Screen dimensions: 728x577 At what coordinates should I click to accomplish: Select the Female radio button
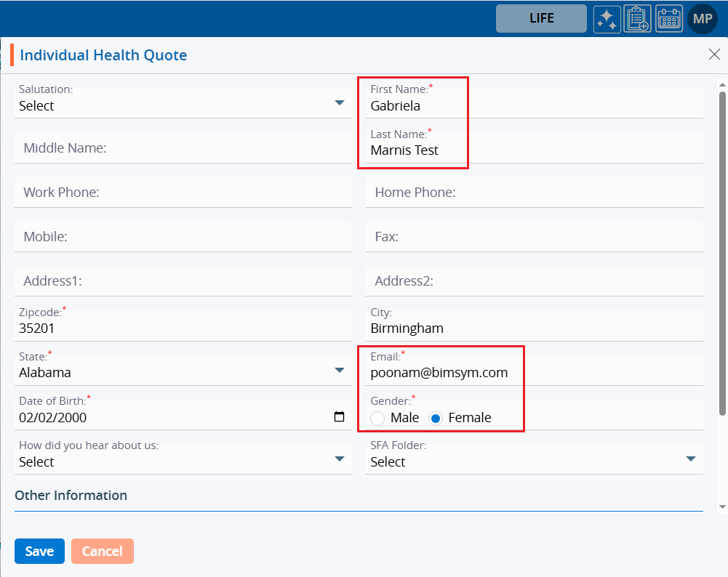[x=436, y=418]
